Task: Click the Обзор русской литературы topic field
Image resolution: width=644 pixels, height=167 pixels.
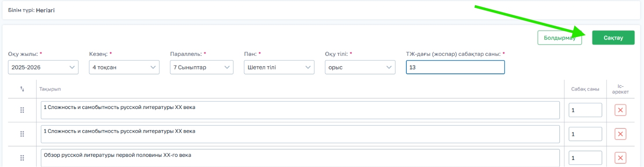Action: (x=300, y=158)
